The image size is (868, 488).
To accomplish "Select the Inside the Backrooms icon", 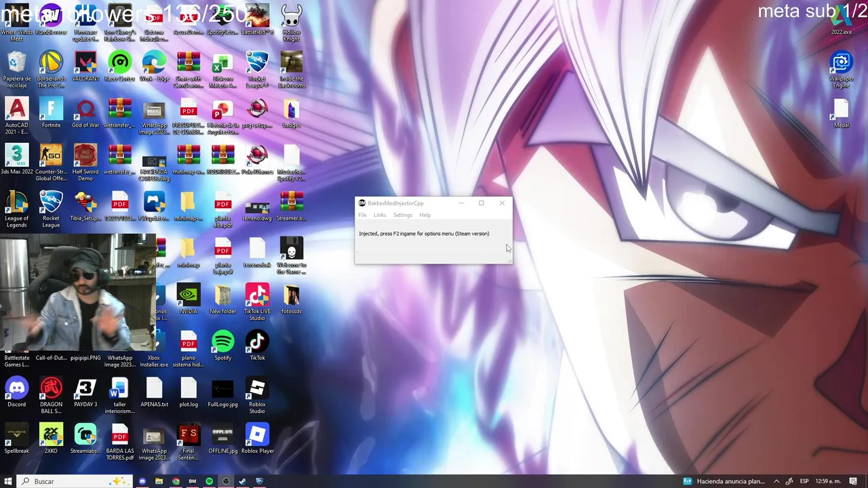I will 292,70.
